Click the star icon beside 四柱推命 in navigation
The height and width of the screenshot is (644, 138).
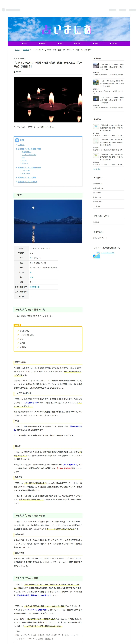[39, 43]
